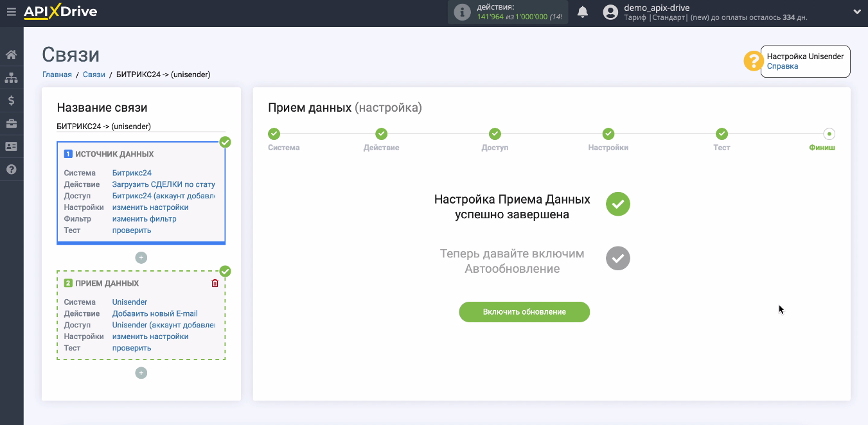868x425 pixels.
Task: Expand the account dropdown chevron
Action: click(x=856, y=12)
